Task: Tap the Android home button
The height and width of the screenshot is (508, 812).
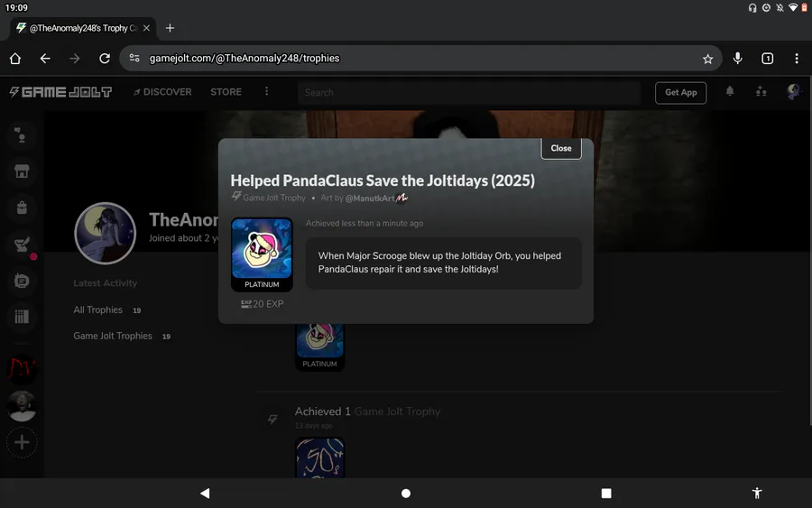Action: click(x=406, y=494)
